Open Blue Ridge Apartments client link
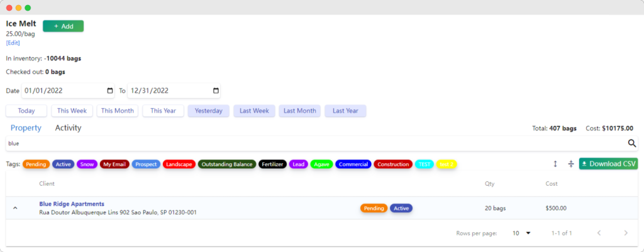This screenshot has height=252, width=644. [72, 204]
